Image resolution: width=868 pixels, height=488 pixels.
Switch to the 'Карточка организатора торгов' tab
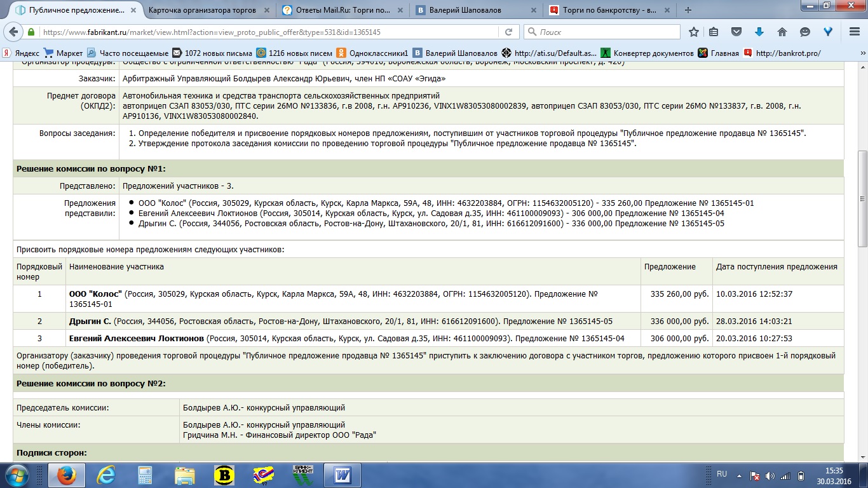point(202,10)
